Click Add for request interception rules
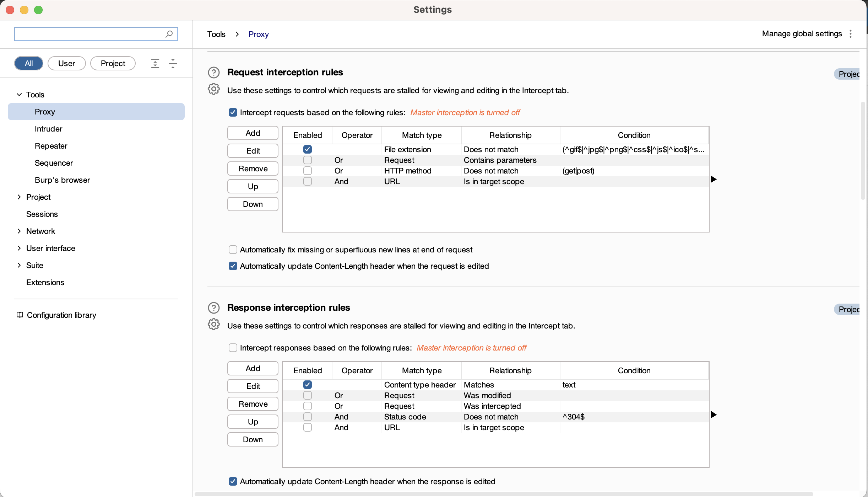The width and height of the screenshot is (868, 497). coord(253,133)
